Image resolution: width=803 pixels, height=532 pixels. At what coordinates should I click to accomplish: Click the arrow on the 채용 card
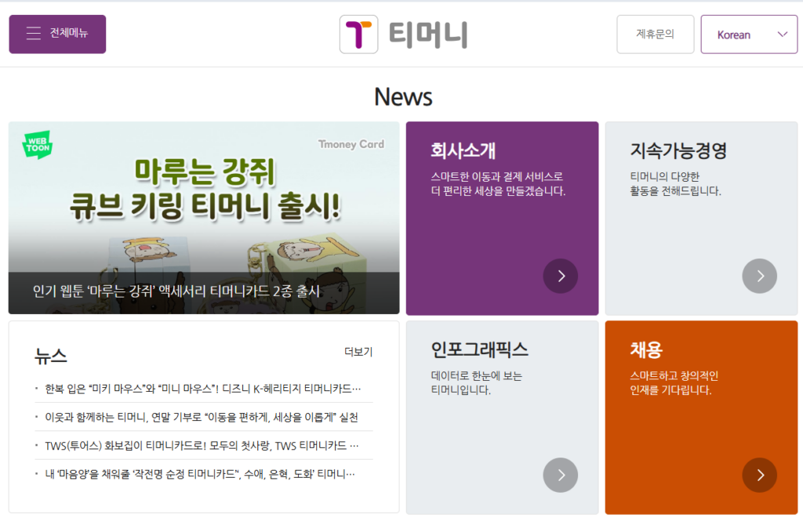759,475
